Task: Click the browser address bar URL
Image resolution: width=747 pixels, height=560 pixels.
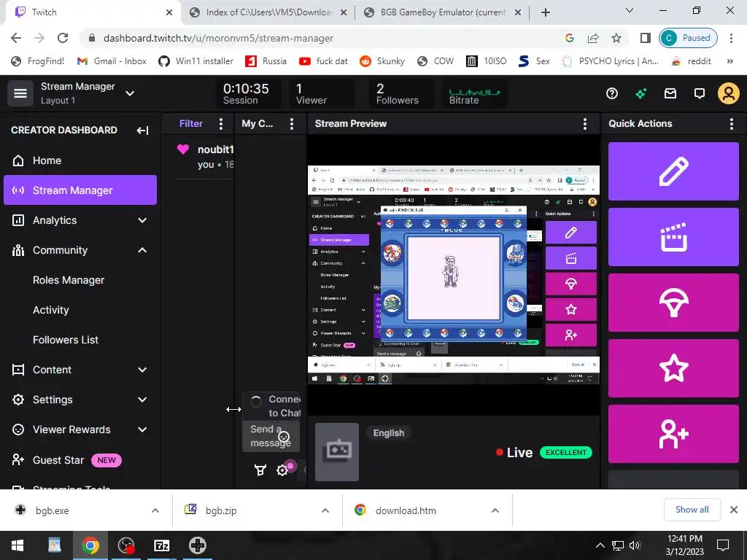Action: 218,38
